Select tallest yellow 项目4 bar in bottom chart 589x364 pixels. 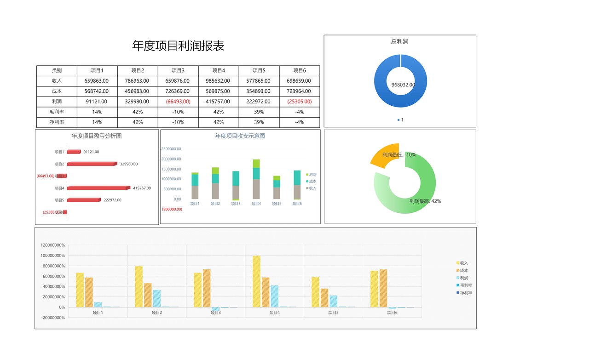(256, 281)
